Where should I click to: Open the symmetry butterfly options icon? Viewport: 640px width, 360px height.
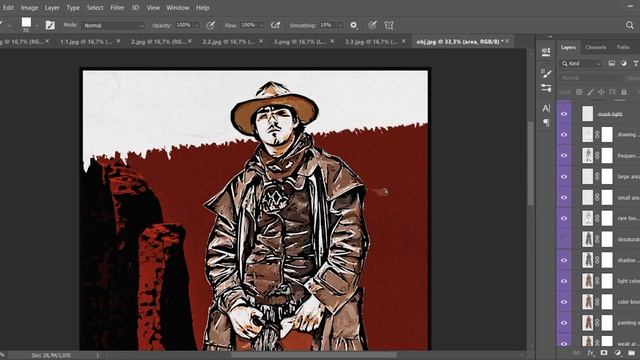pos(389,25)
